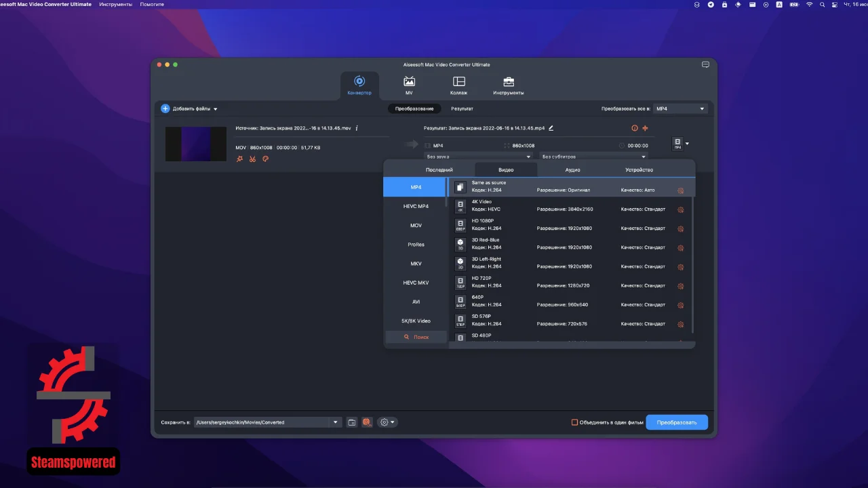
Task: Choose the SD 576P preset
Action: 570,320
